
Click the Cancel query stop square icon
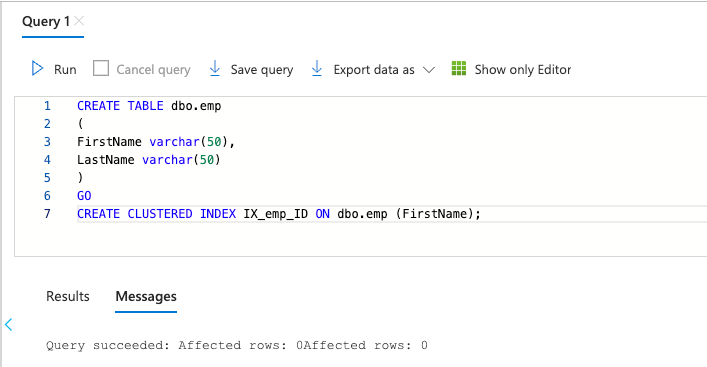101,69
